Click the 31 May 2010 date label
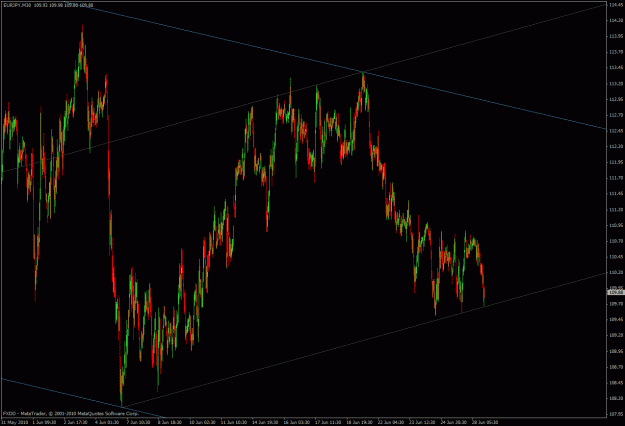Screen dimensions: 625x426 (15, 422)
